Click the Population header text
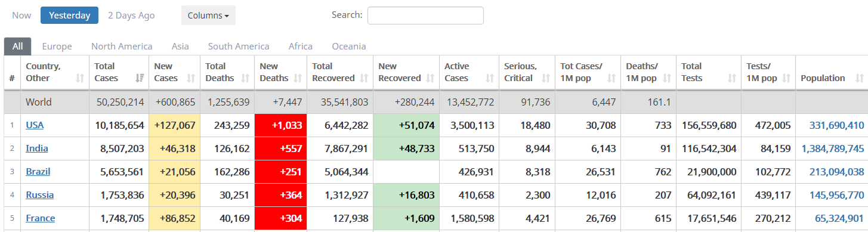Viewport: 868px width, 232px height. (823, 78)
